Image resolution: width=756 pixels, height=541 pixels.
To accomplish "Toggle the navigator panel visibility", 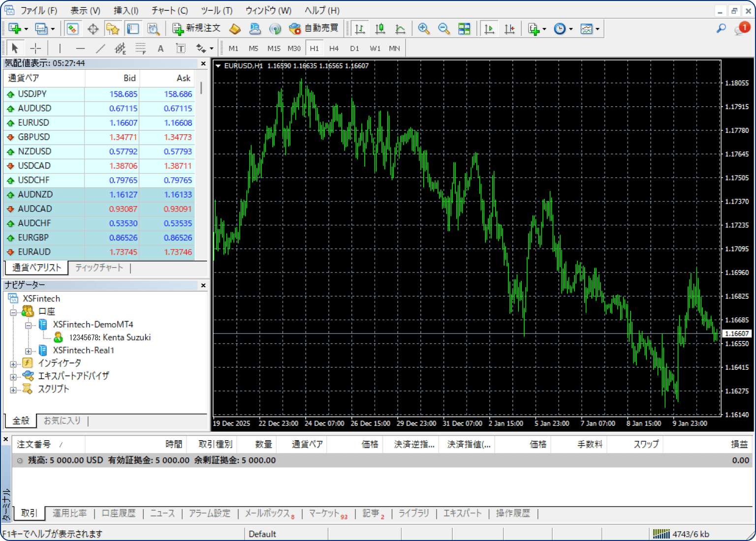I will (113, 29).
